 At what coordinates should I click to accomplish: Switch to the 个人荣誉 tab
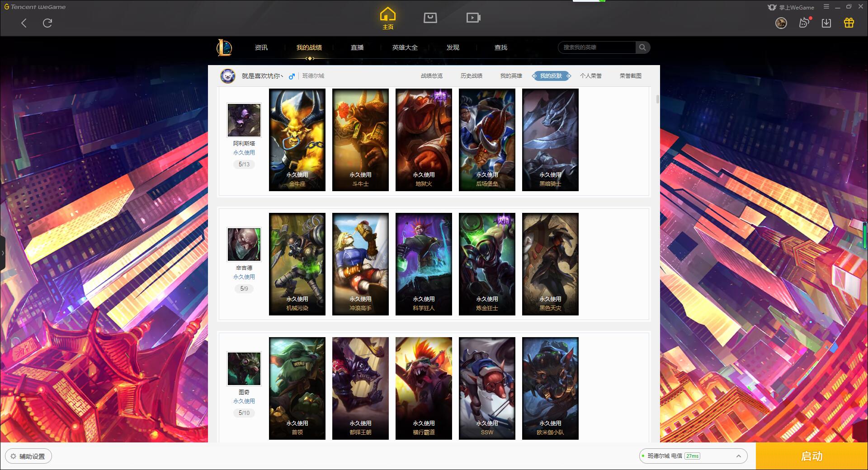[x=591, y=76]
